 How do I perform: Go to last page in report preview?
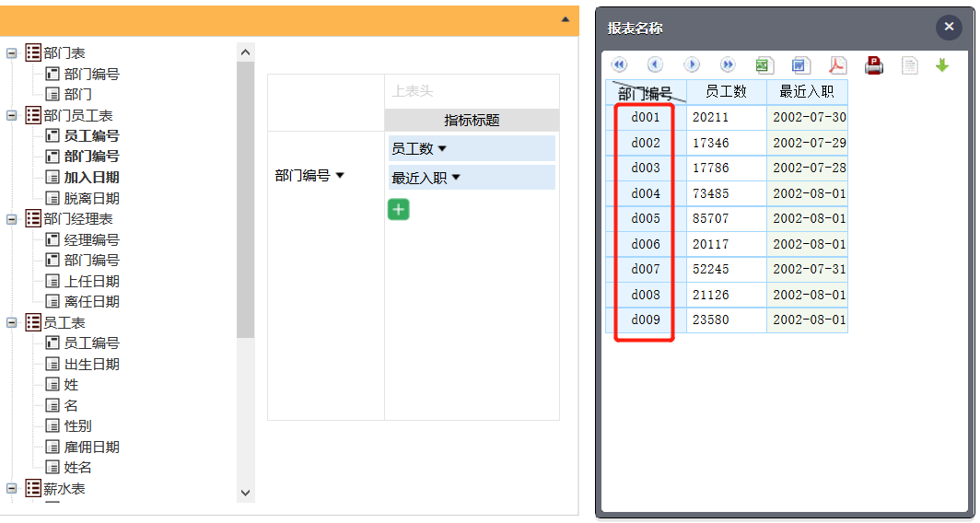pos(728,64)
